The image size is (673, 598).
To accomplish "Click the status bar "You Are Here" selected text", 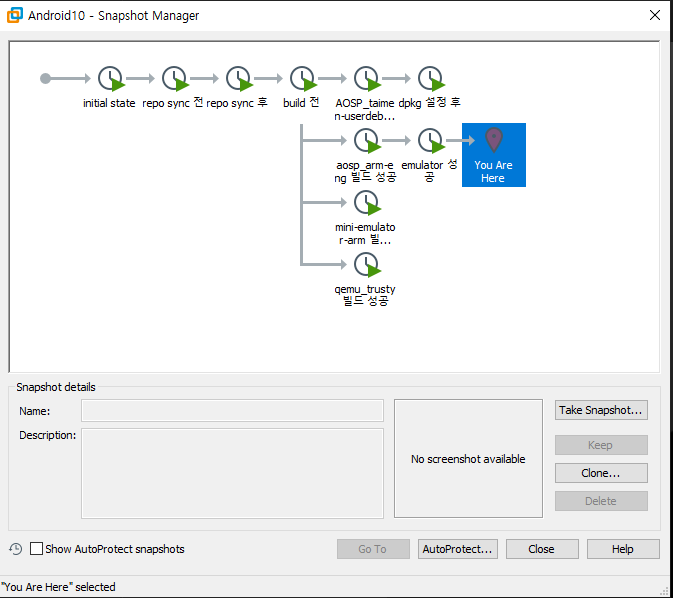I will pos(58,587).
